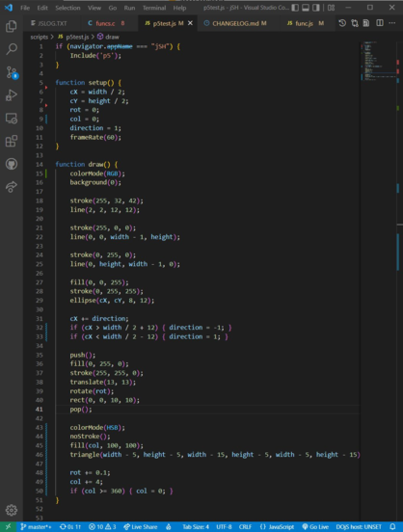This screenshot has width=403, height=532.
Task: Open the Extensions view
Action: [x=12, y=141]
